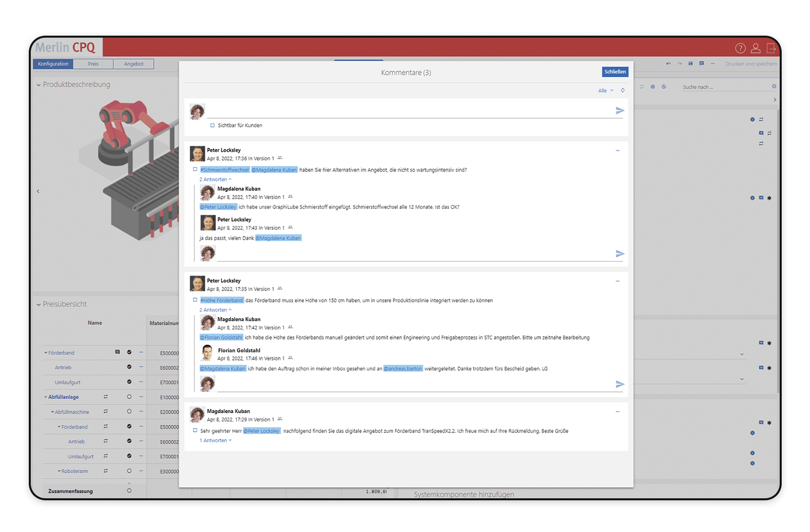This screenshot has width=810, height=532.
Task: Open the three-dot menu of the Abfüllanlage row
Action: (141, 397)
